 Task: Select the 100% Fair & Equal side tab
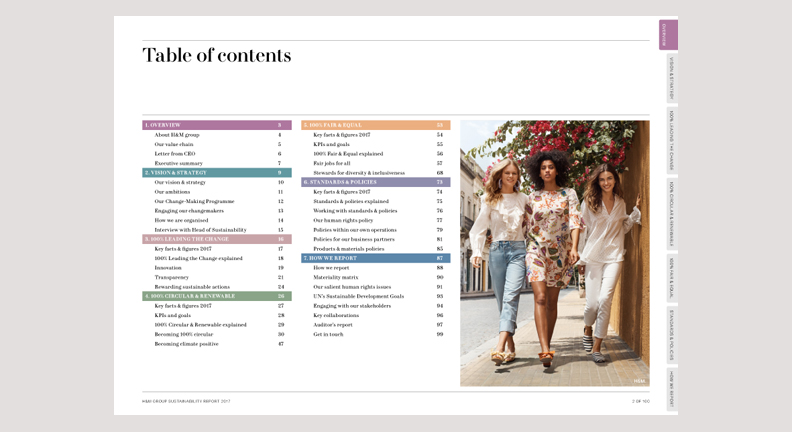pyautogui.click(x=671, y=277)
